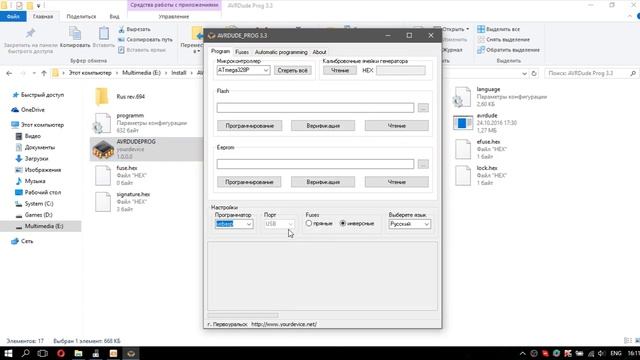Refresh the Explorer folder view
Viewport: 640px width, 360px height.
pos(534,73)
